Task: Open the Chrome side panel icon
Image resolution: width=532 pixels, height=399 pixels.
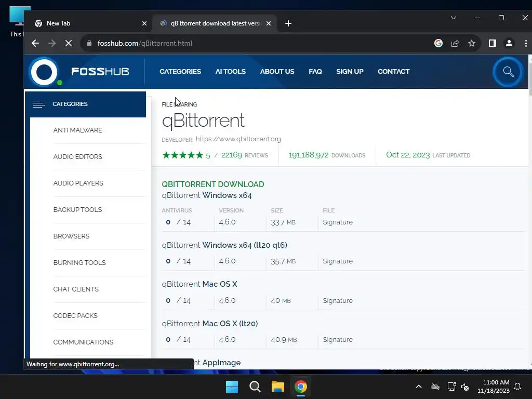Action: [x=493, y=43]
